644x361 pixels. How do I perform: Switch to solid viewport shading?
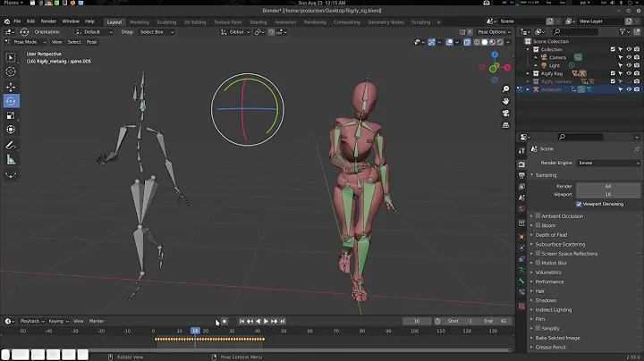(485, 42)
